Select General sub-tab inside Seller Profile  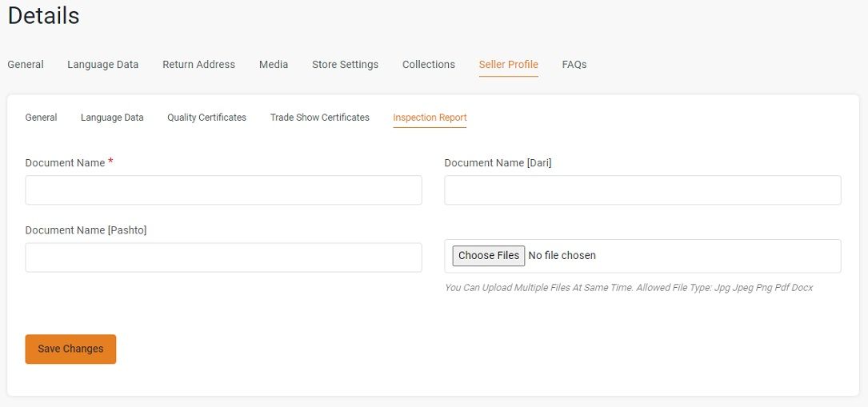41,118
